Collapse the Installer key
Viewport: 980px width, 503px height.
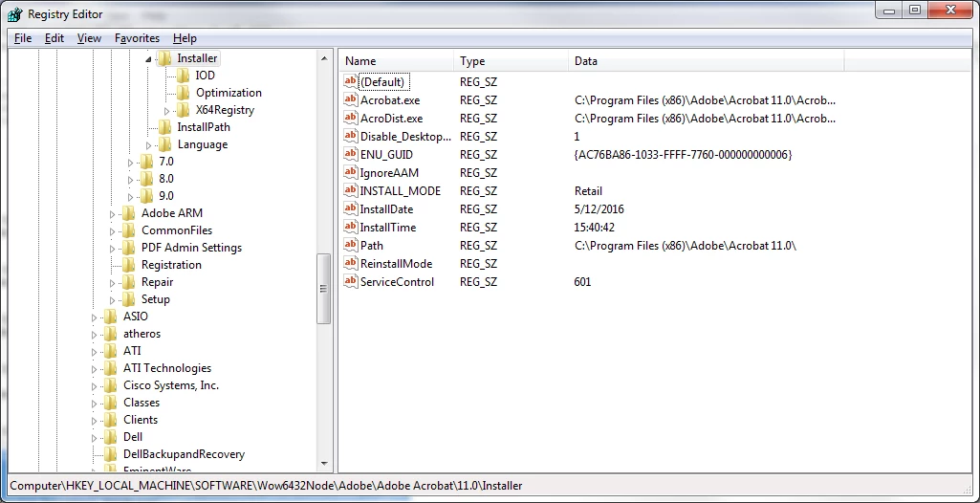(x=148, y=58)
